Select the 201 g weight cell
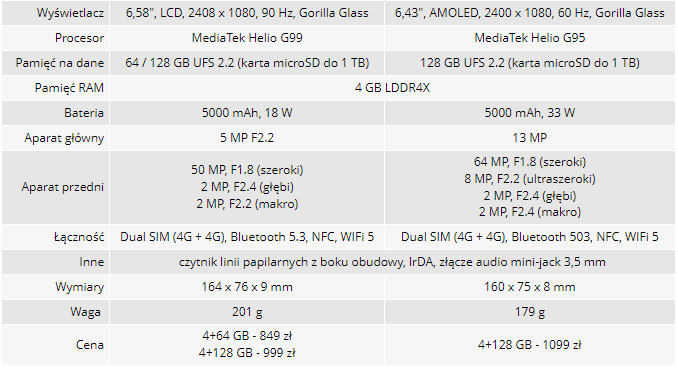This screenshot has height=371, width=678. (247, 312)
